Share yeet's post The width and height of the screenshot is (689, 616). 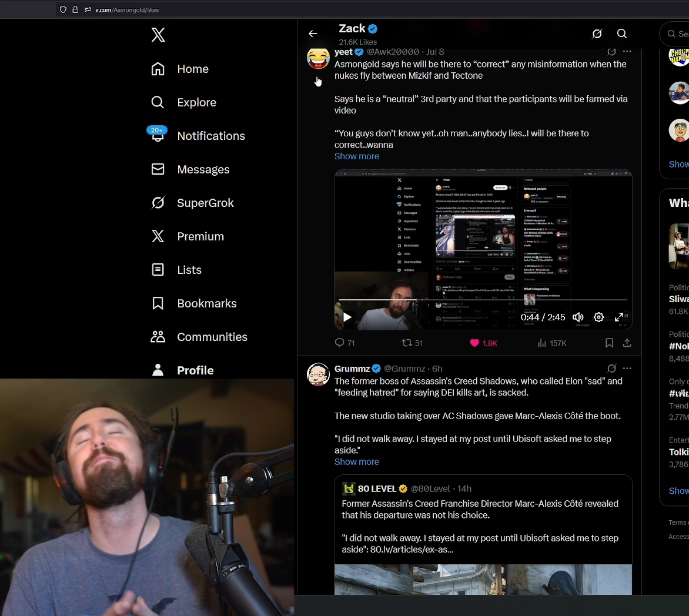627,343
